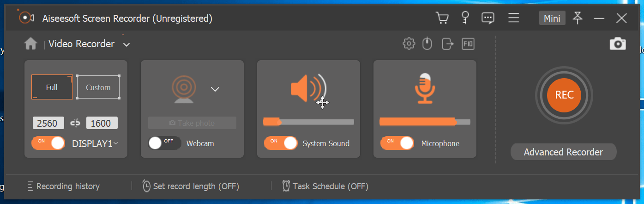Screen dimensions: 644x204
Task: Click the FID frame icon
Action: [x=468, y=44]
